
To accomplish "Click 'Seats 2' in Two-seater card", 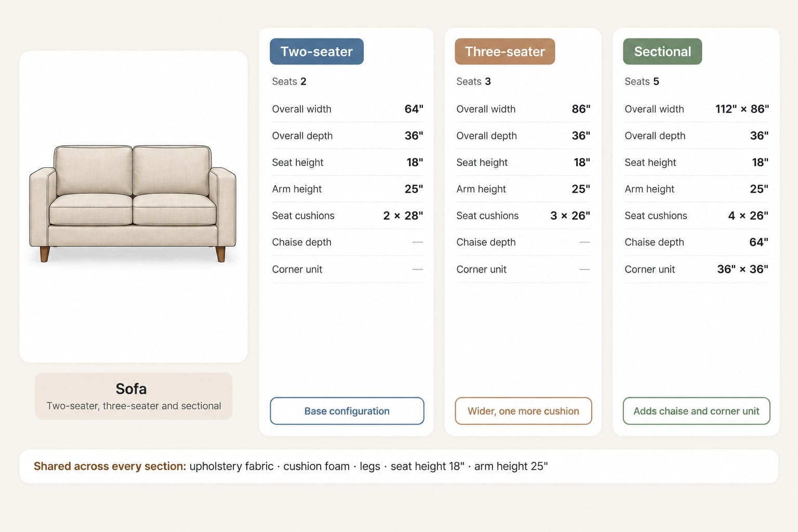I will (x=289, y=82).
